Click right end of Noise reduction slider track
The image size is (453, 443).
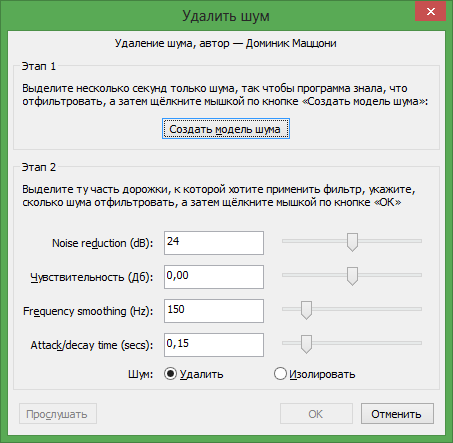(x=419, y=241)
